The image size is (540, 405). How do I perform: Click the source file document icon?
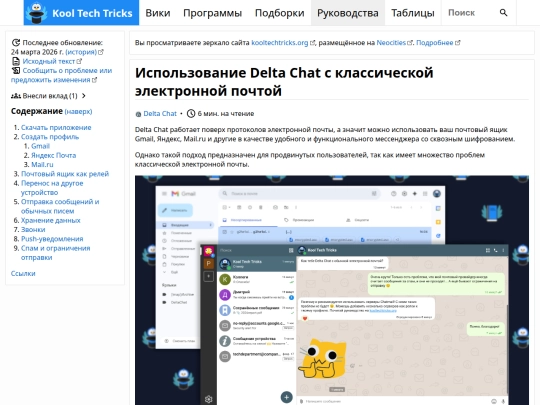click(x=16, y=61)
